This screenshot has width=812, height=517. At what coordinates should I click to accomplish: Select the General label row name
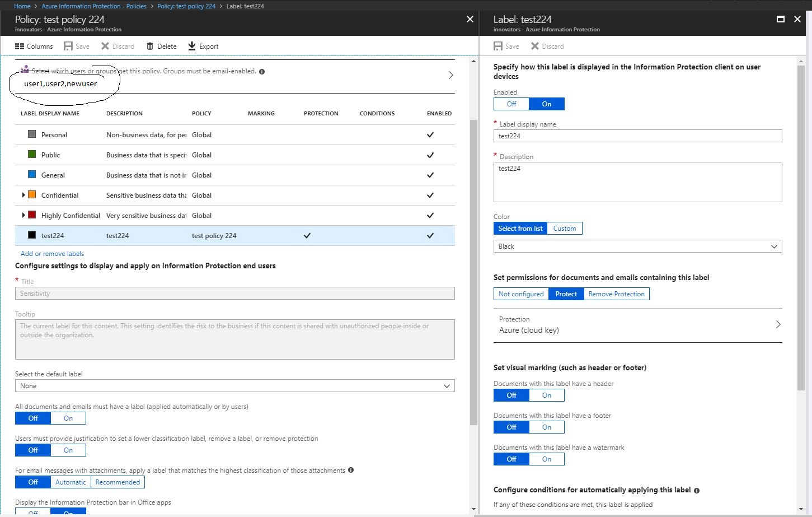click(53, 175)
